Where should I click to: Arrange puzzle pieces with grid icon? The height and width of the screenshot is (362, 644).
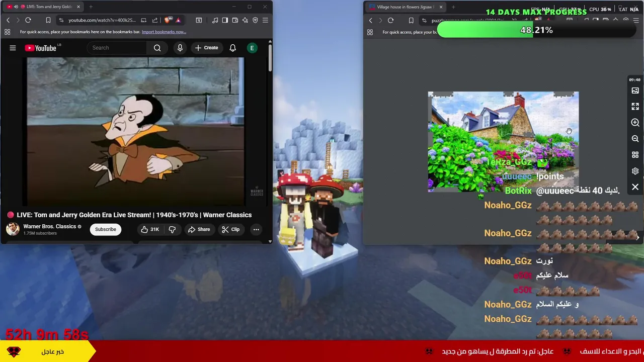635,155
